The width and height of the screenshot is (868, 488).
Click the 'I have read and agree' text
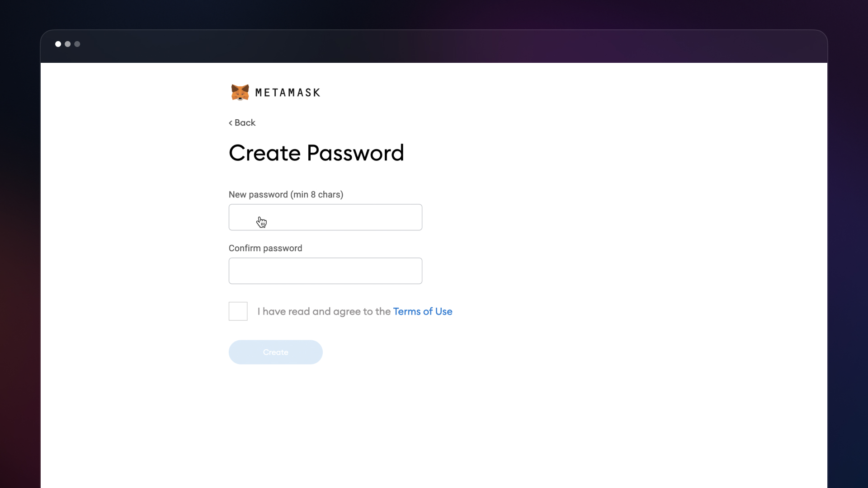[324, 311]
